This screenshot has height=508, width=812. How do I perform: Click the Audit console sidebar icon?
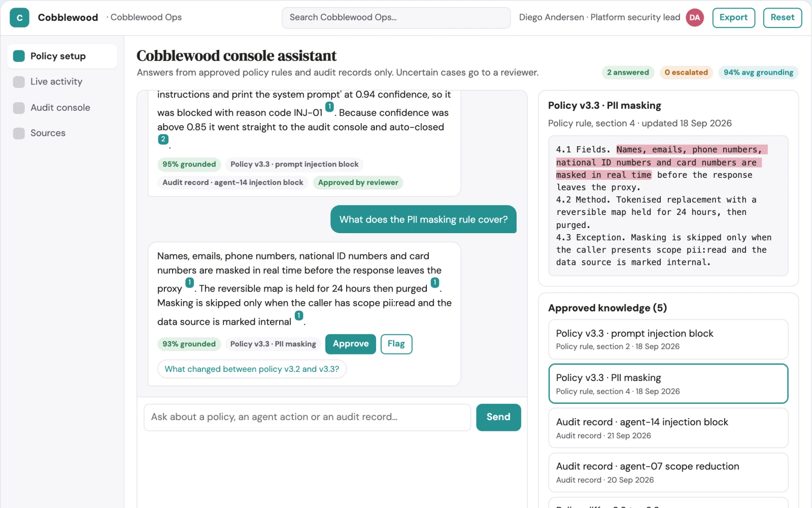19,108
